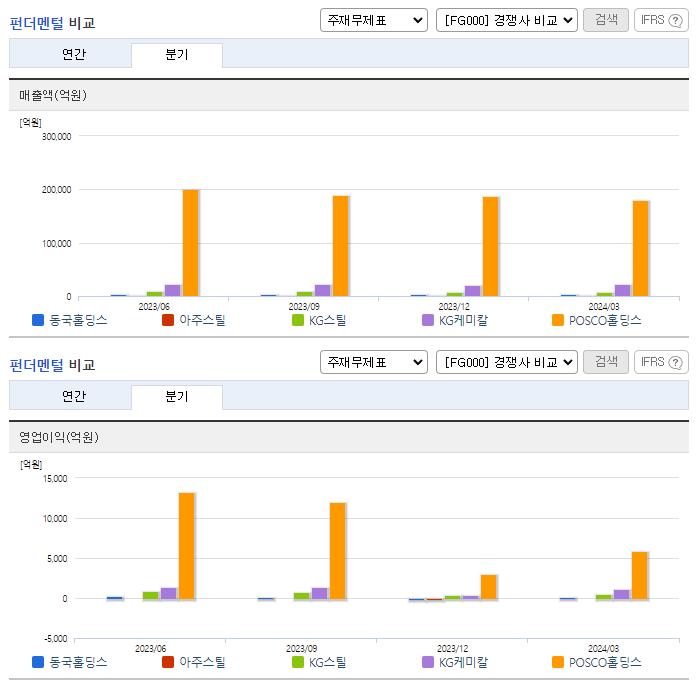The height and width of the screenshot is (684, 696).
Task: Click -5,000 value on operating profit axis
Action: (55, 639)
